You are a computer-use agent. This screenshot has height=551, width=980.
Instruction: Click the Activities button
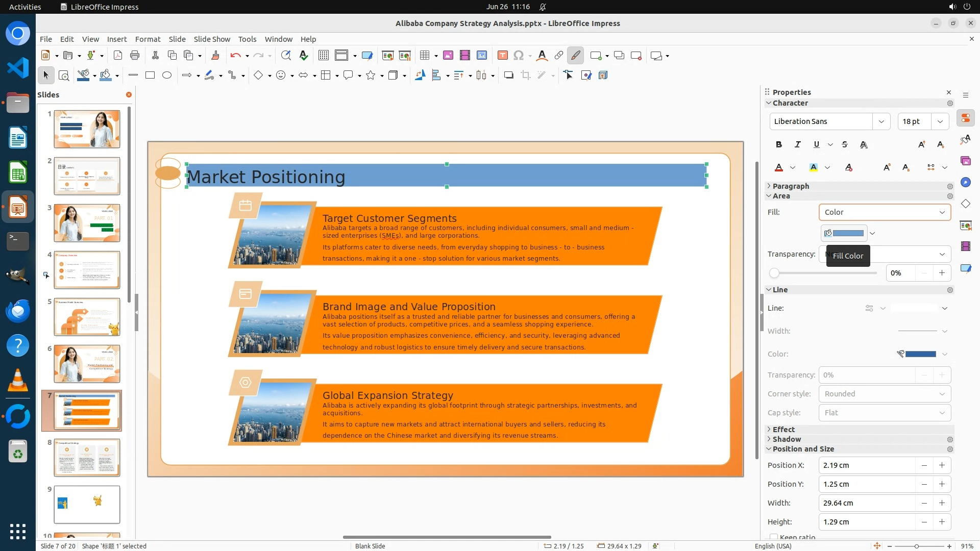pos(25,7)
